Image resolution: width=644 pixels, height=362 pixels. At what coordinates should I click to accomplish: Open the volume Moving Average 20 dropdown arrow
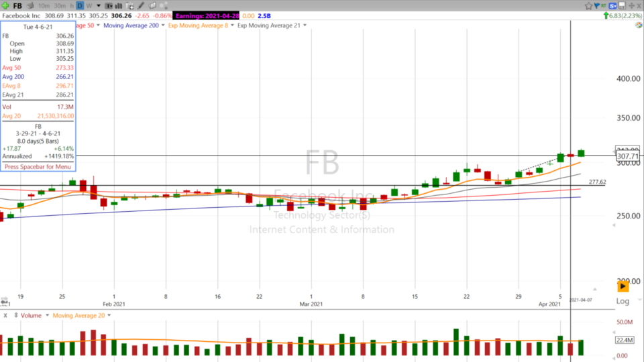tap(109, 315)
